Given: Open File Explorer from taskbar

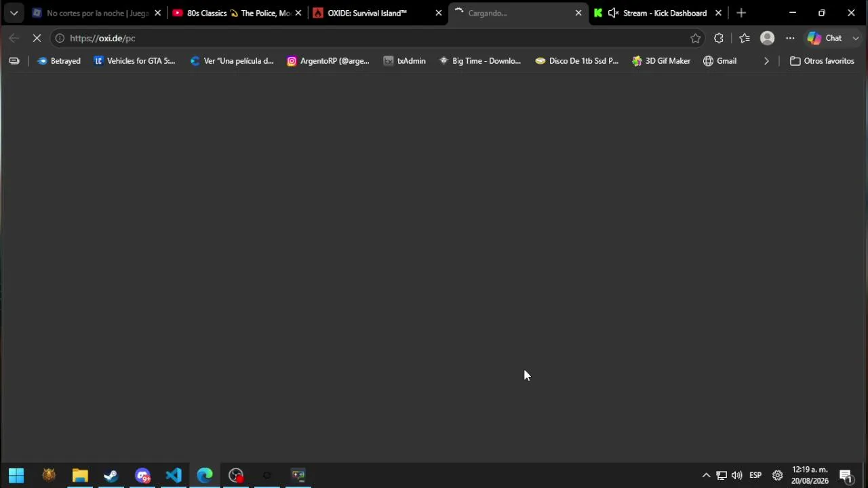Looking at the screenshot, I should pos(80,475).
